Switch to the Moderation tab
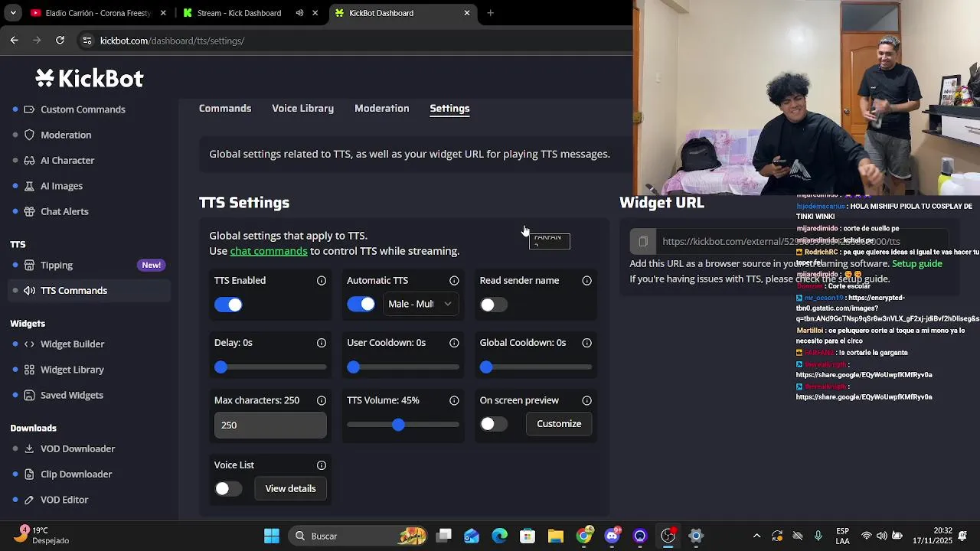The height and width of the screenshot is (551, 980). click(381, 109)
